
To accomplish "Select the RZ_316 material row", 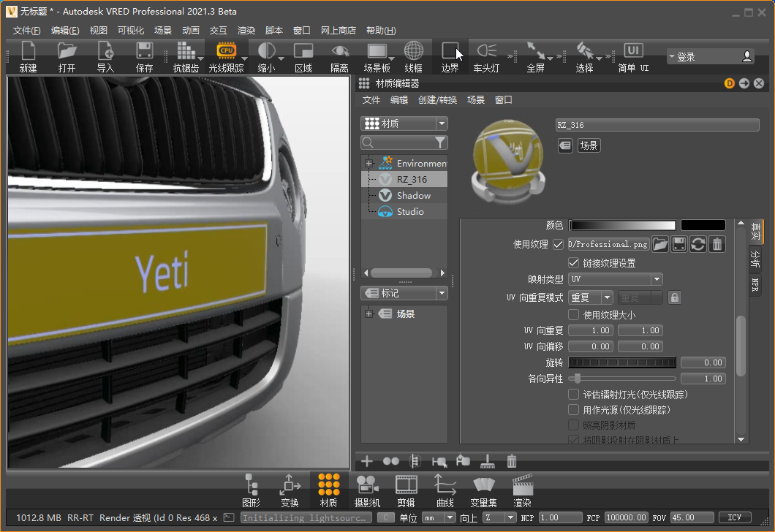I will point(404,179).
